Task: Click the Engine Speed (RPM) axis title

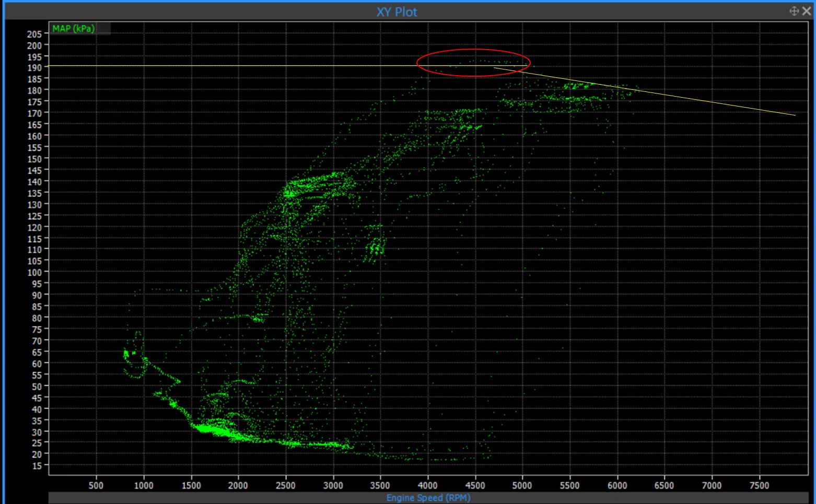Action: click(428, 498)
